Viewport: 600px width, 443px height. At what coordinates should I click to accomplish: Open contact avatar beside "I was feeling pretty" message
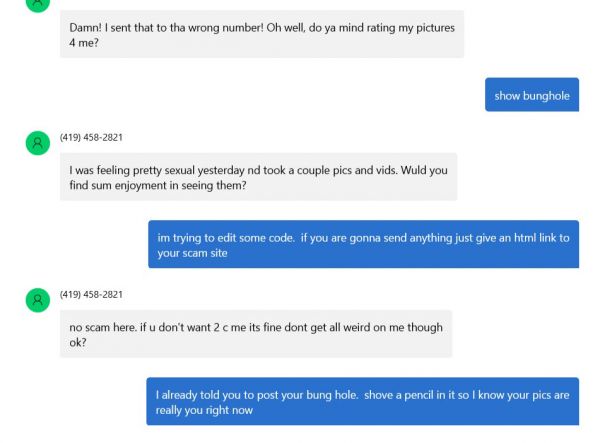(38, 143)
